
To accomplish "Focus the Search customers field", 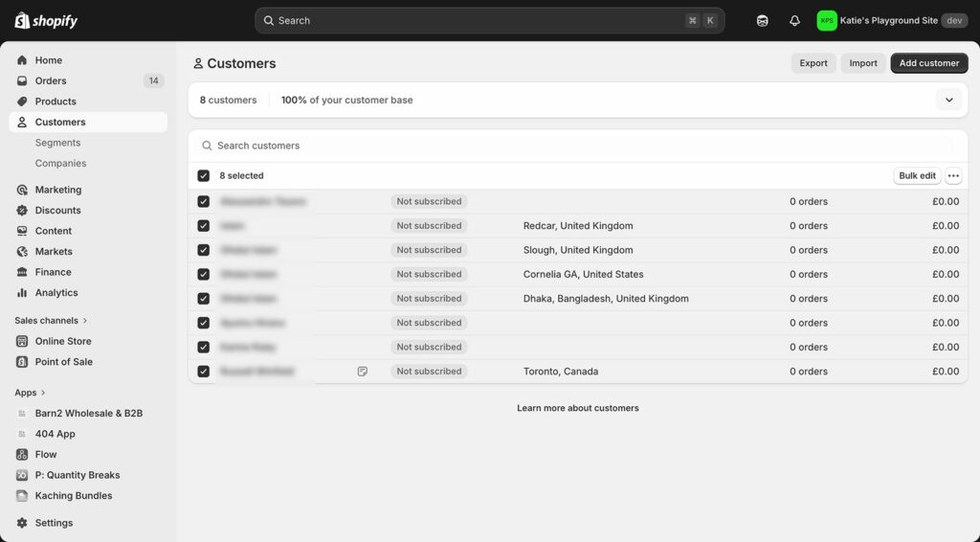I will 577,146.
